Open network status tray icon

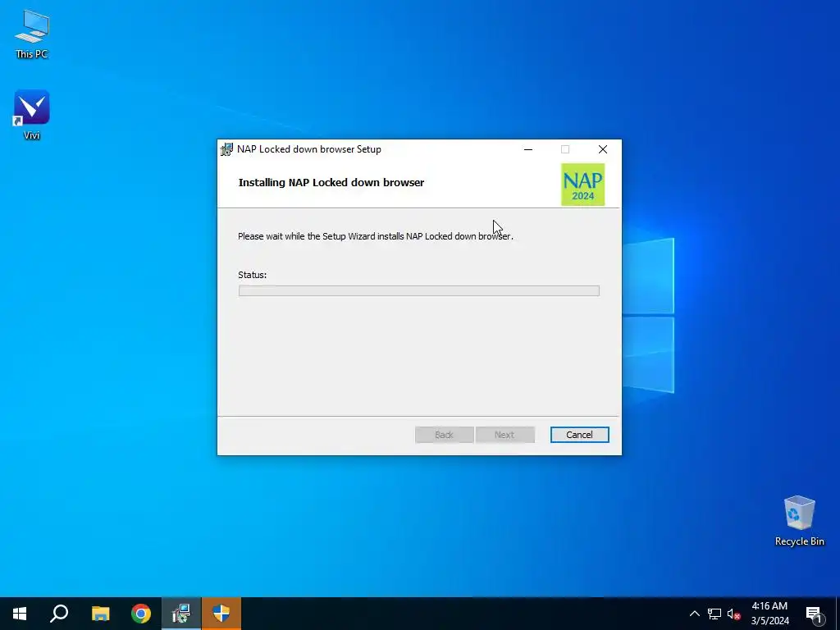[x=714, y=614]
